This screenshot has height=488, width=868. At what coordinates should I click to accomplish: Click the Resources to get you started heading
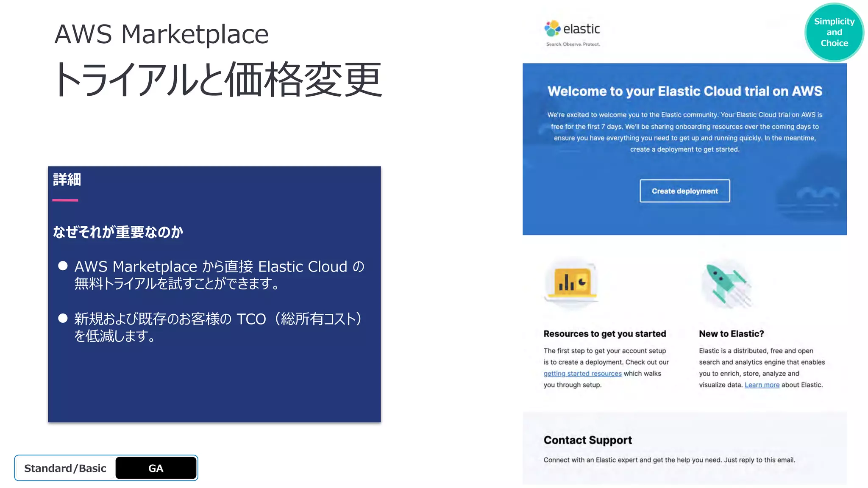pyautogui.click(x=605, y=334)
